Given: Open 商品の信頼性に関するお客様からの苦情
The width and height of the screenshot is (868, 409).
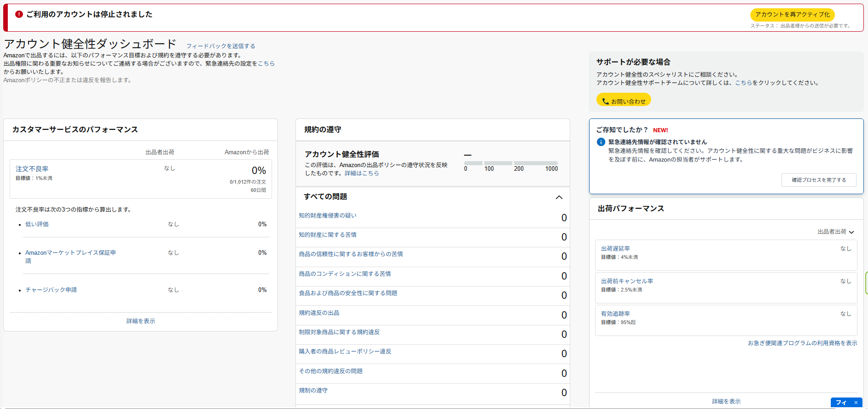Looking at the screenshot, I should 351,254.
